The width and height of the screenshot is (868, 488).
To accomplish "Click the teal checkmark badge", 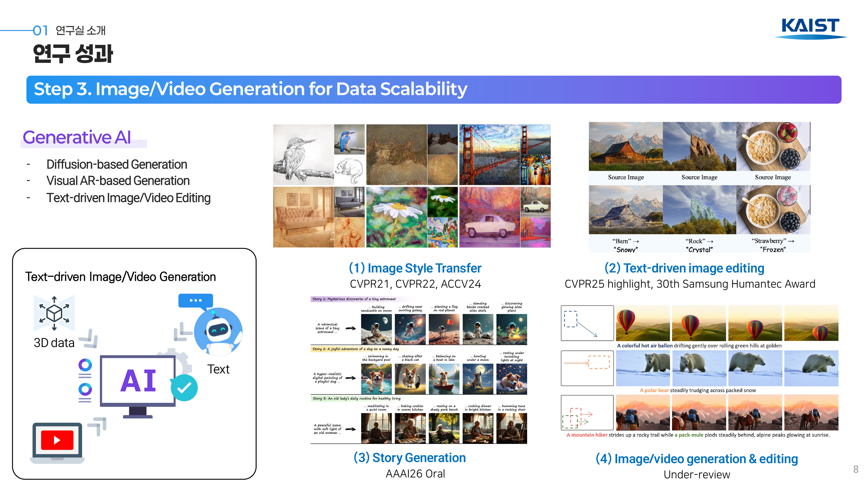I will [184, 388].
